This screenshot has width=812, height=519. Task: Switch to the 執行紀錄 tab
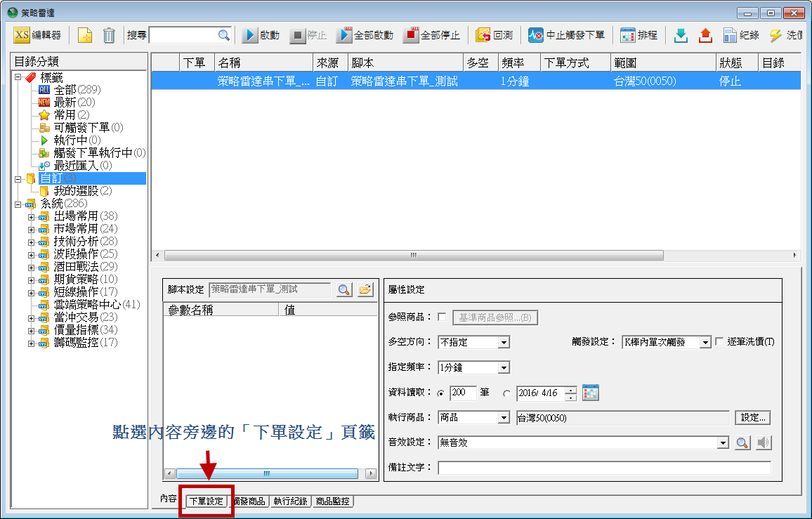coord(291,501)
